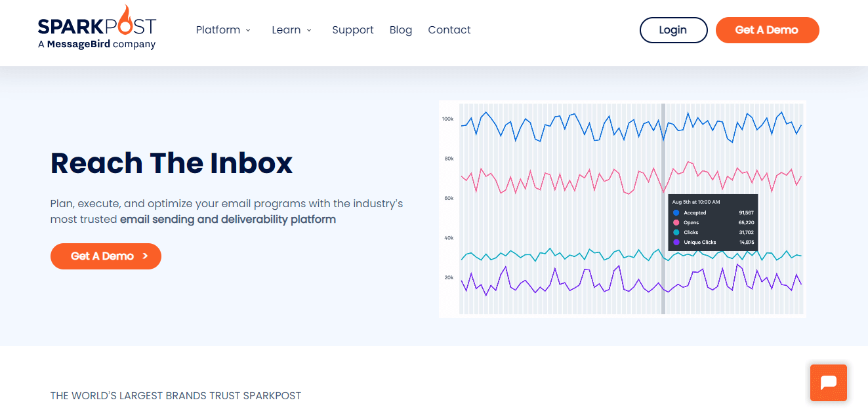
Task: Expand the Learn menu chevron
Action: [308, 30]
